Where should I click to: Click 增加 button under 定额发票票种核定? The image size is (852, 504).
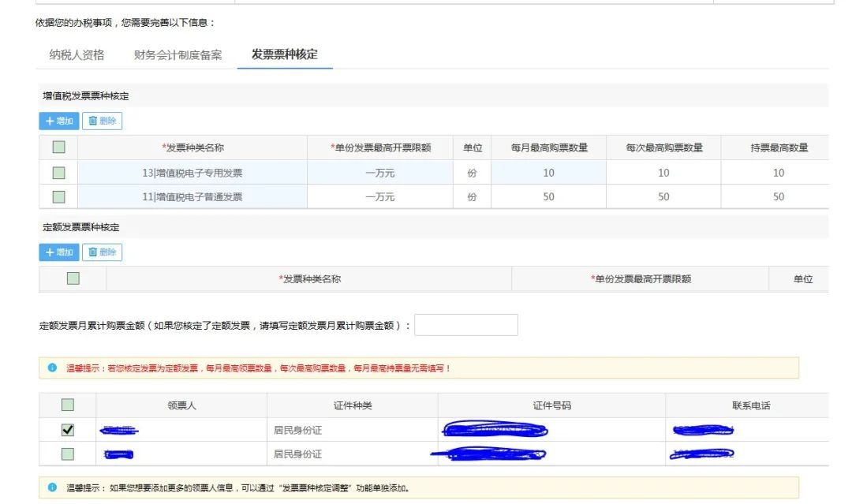tap(58, 252)
